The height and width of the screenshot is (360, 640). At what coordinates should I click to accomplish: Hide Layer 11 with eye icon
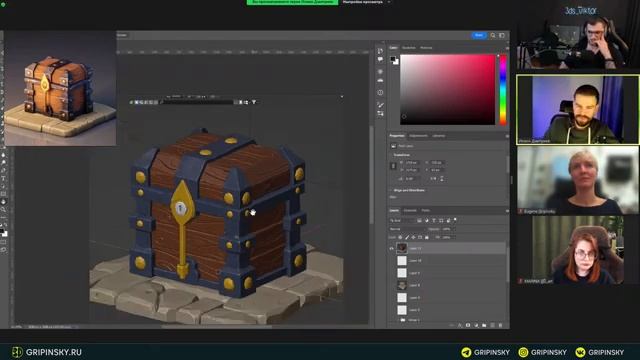click(391, 248)
